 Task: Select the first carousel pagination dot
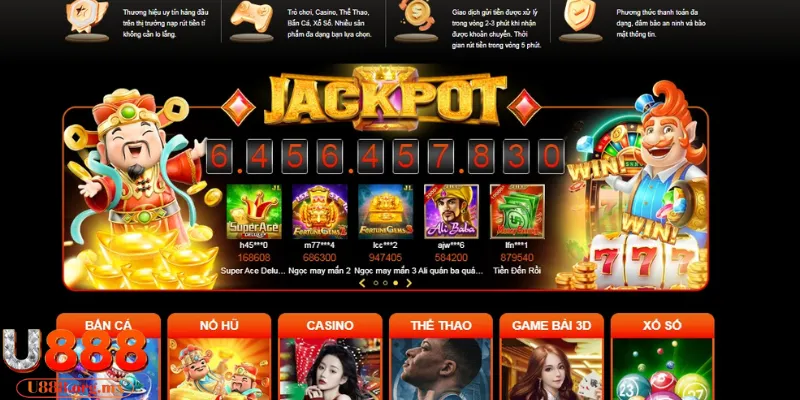coord(376,283)
